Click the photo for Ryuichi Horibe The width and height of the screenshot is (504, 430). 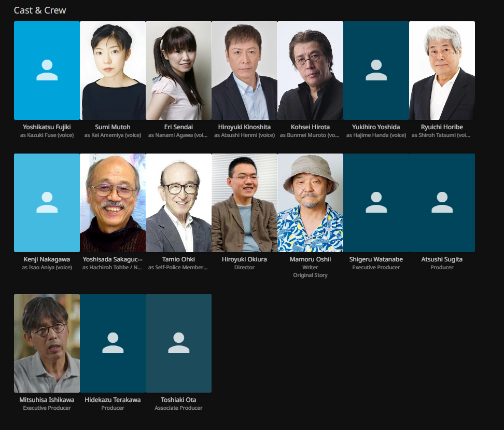pyautogui.click(x=442, y=71)
